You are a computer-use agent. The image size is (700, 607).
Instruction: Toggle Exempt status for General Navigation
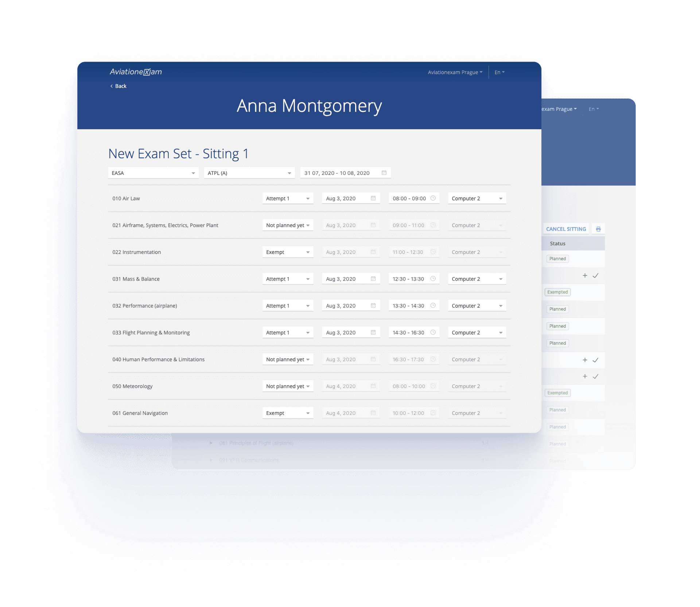tap(286, 412)
